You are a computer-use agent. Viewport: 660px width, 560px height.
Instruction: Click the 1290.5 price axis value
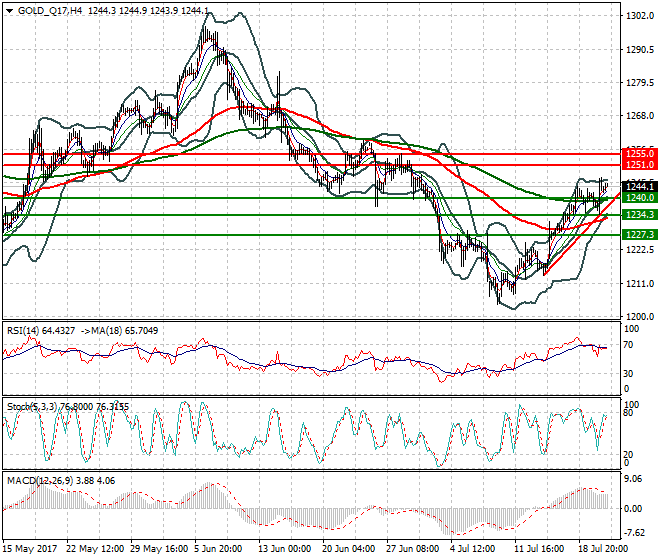tap(640, 50)
